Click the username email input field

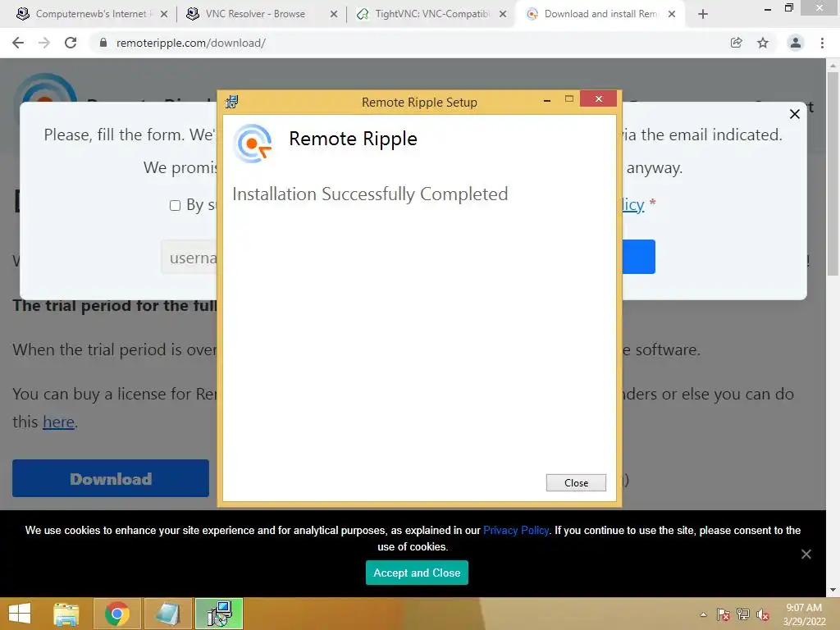click(189, 257)
